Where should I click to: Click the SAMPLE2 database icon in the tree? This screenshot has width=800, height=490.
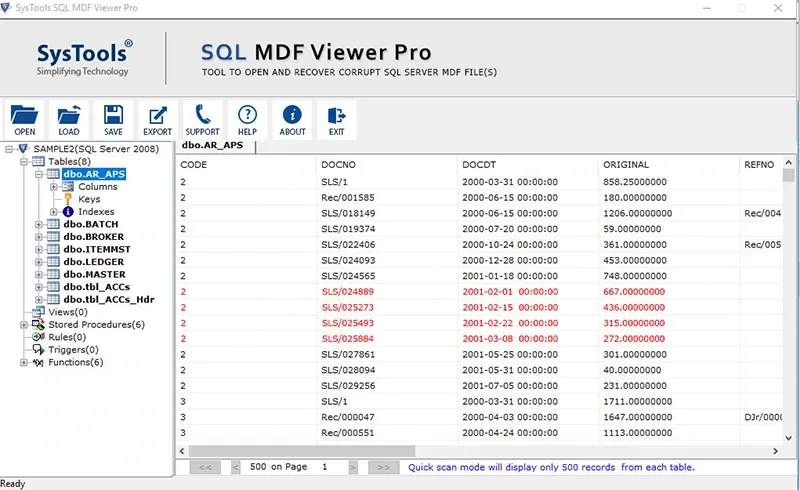[x=23, y=149]
